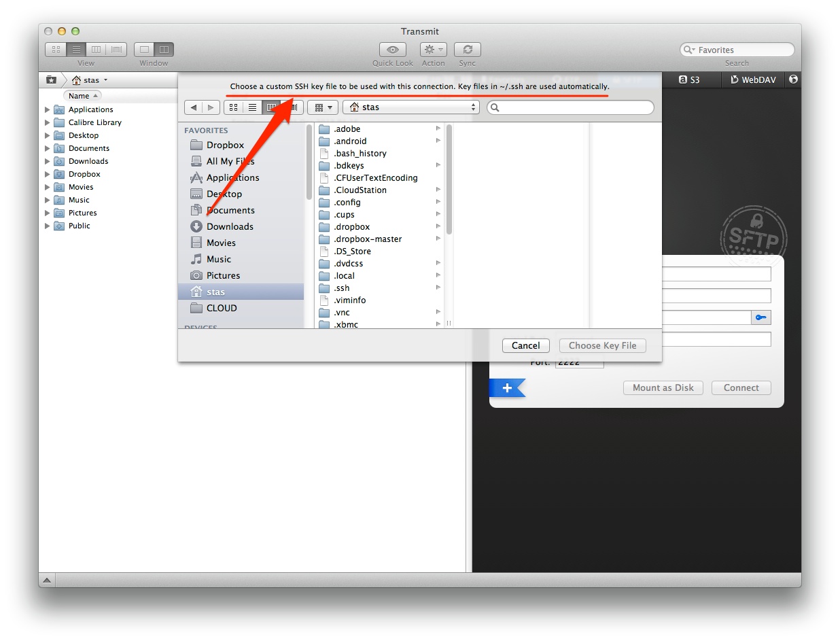Click the blue key icon beside password field
Screen dimensions: 840x641
761,317
